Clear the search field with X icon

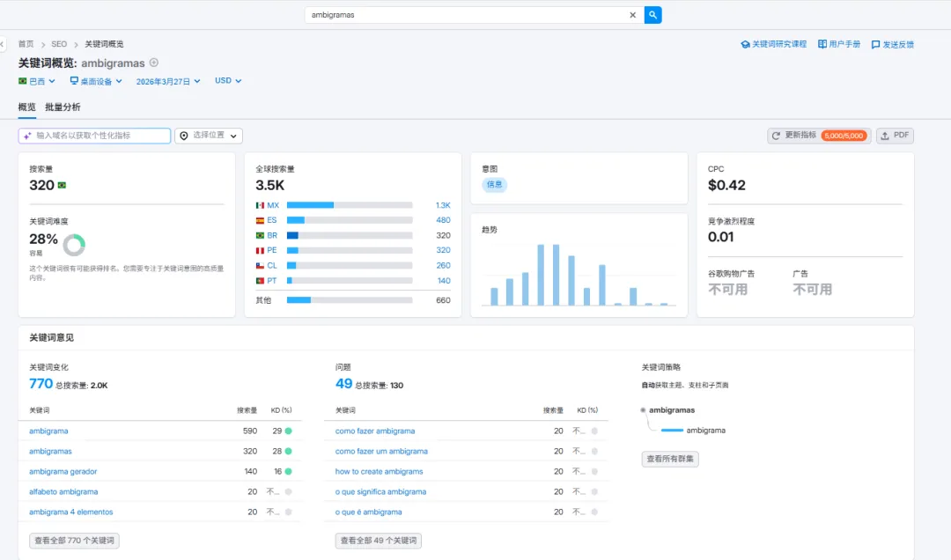(632, 15)
